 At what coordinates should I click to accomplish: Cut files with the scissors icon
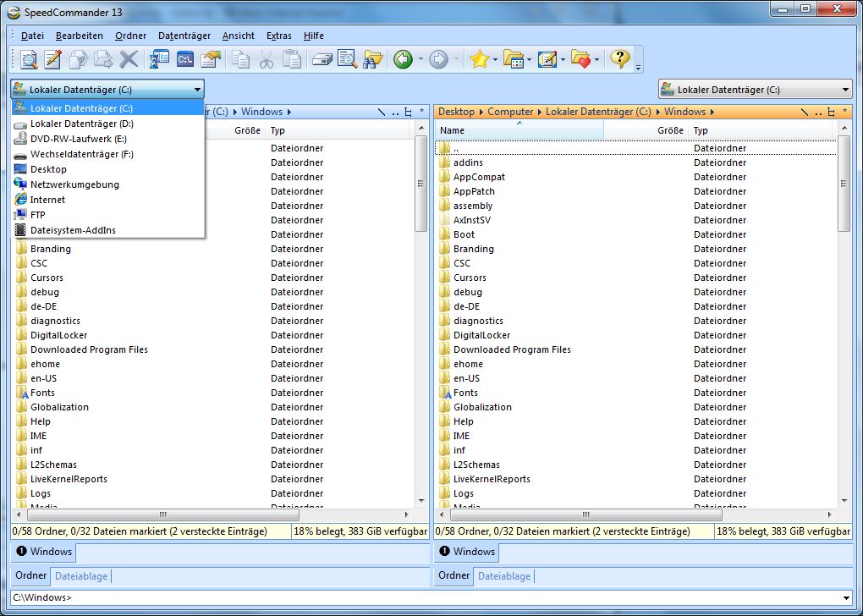pyautogui.click(x=267, y=59)
